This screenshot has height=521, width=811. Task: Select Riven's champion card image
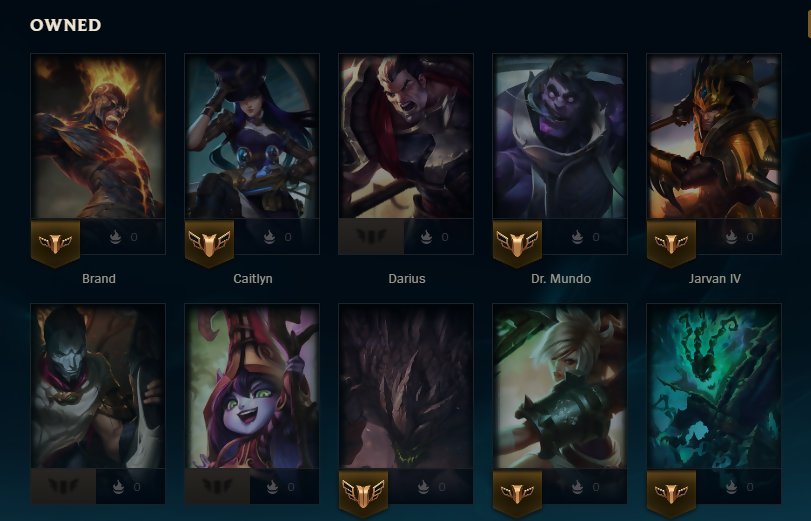(x=560, y=386)
